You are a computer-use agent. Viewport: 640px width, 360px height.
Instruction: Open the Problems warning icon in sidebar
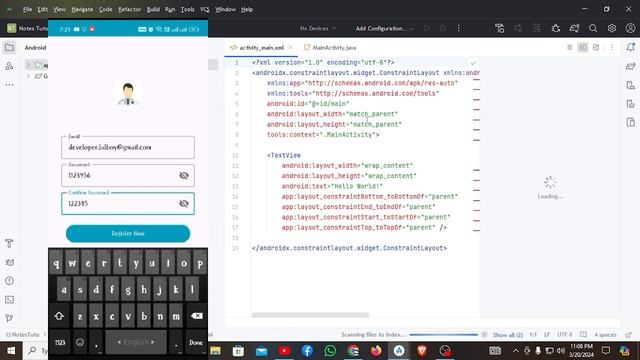coord(9,281)
